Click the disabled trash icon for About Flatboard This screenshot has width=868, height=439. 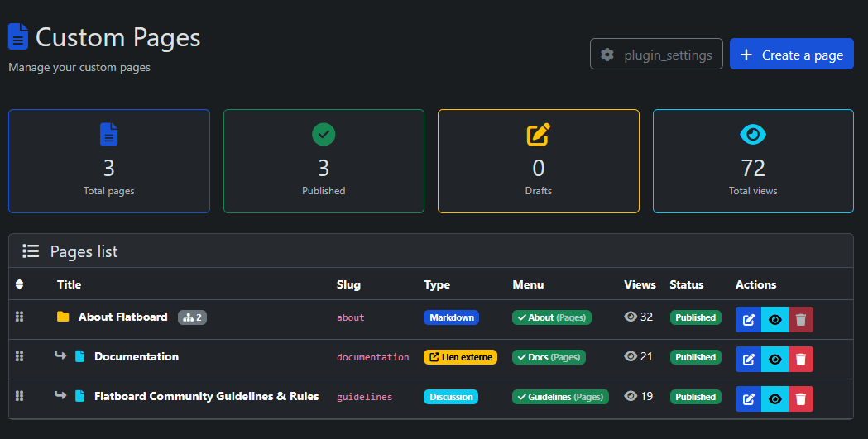coord(800,320)
